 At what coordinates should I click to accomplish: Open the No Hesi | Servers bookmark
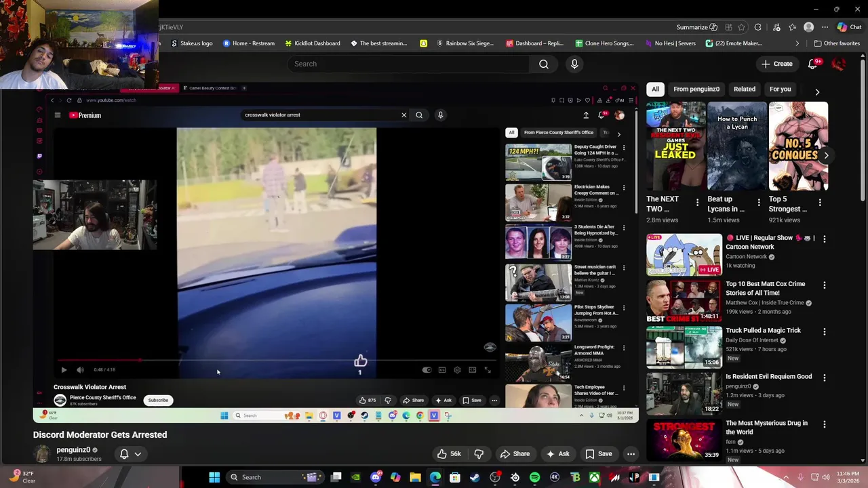670,43
